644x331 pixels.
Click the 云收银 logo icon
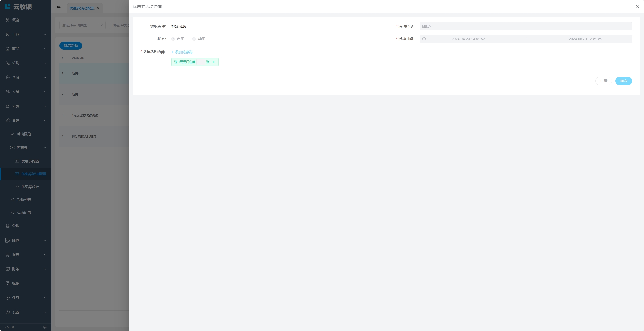click(x=7, y=7)
